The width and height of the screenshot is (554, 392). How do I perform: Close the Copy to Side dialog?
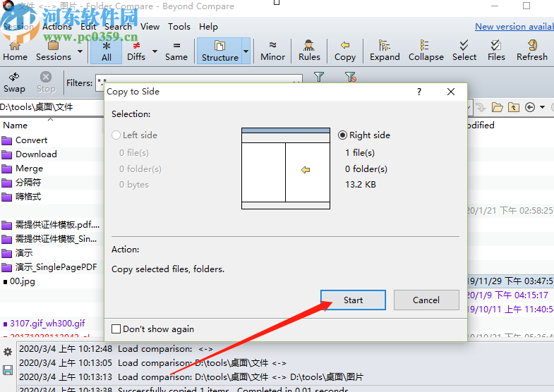coord(451,92)
